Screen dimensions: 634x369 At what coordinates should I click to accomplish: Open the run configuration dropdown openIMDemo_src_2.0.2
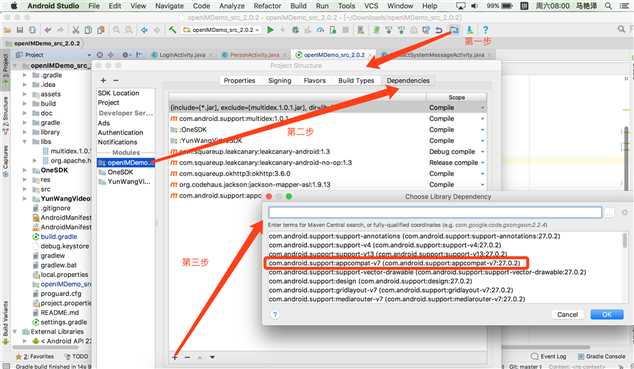[x=221, y=30]
